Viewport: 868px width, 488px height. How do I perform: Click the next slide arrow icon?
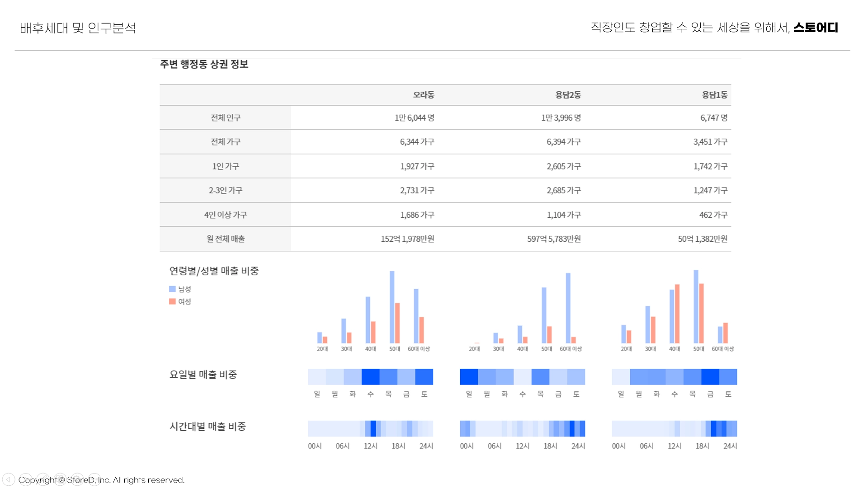(x=26, y=479)
